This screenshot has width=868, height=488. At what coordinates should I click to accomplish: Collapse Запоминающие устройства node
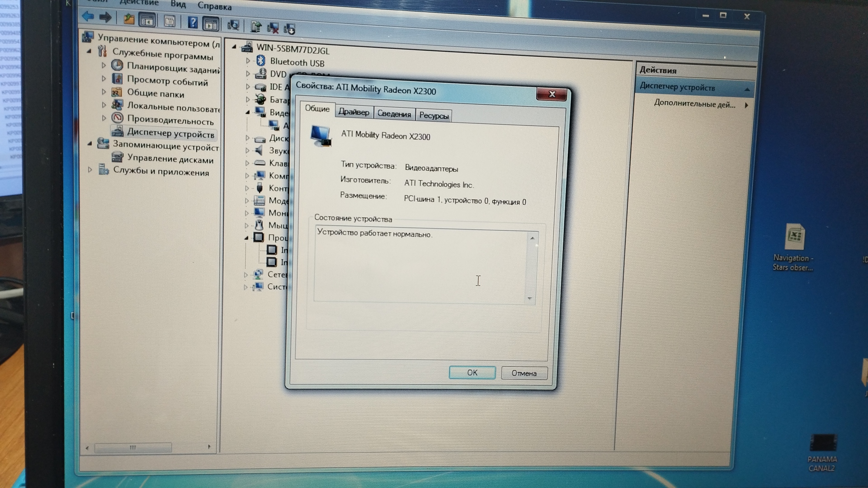click(90, 143)
